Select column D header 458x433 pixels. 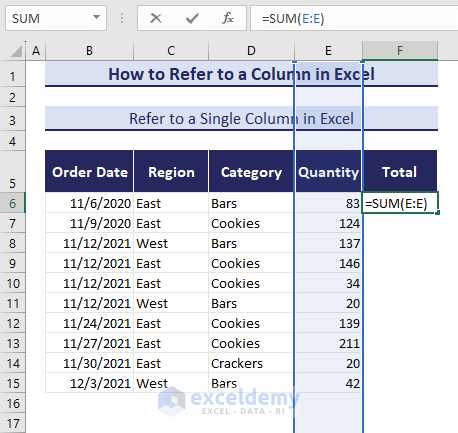251,51
